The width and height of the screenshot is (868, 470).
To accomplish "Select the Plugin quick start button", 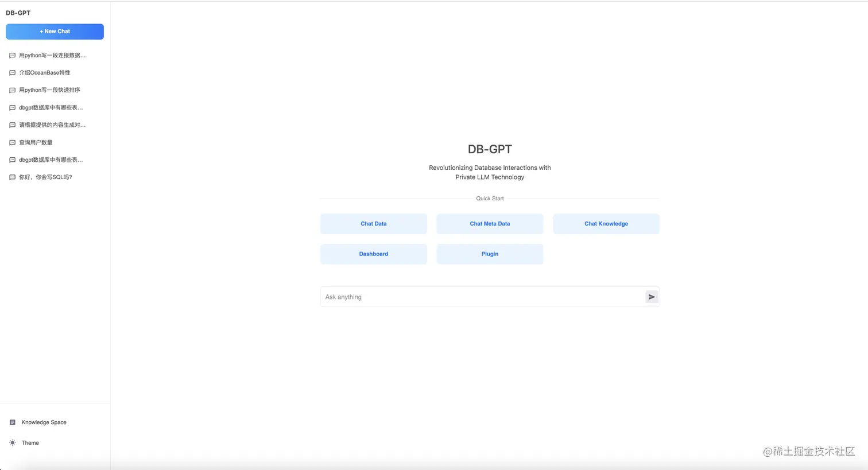I will coord(490,254).
